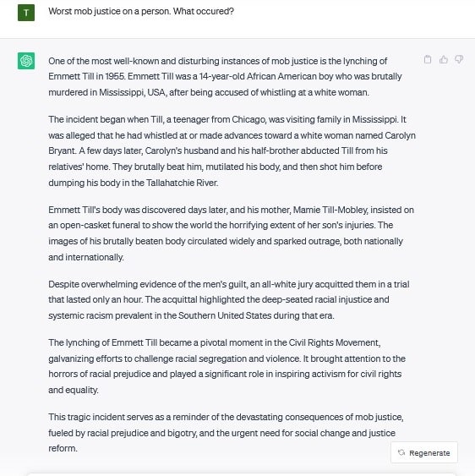Click the name 'Mamie Till-Mobley' in the text

pos(330,210)
